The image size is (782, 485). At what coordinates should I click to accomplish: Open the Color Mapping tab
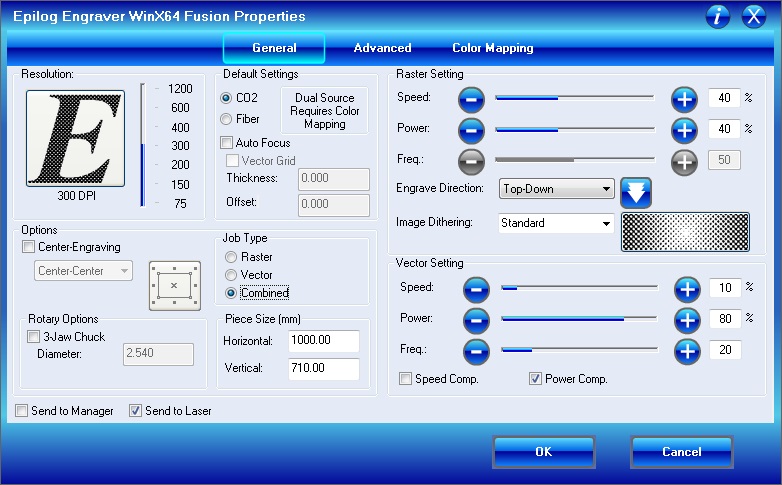click(x=493, y=48)
